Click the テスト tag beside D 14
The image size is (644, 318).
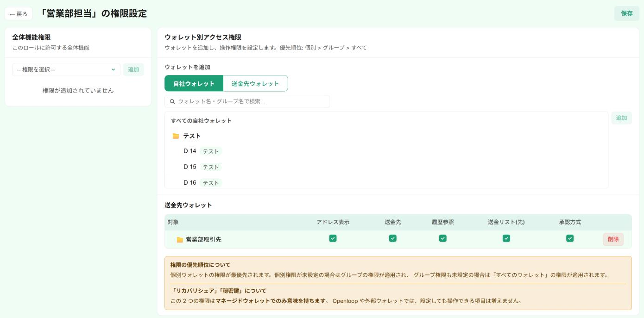pos(211,151)
